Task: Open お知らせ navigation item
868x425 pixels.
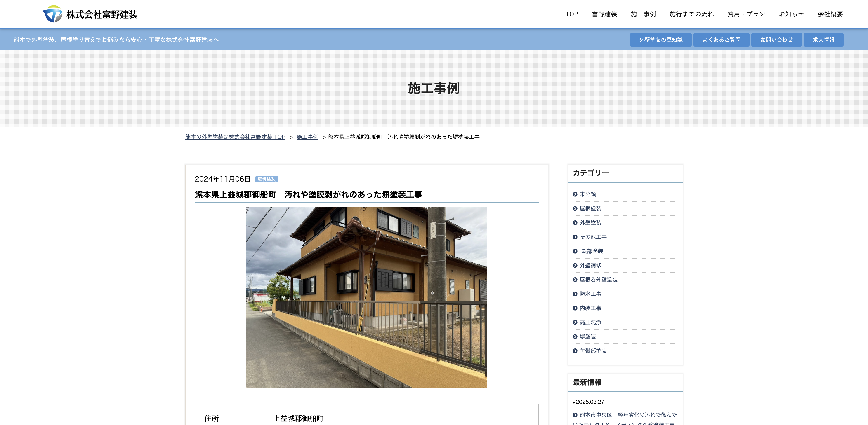Action: [791, 14]
